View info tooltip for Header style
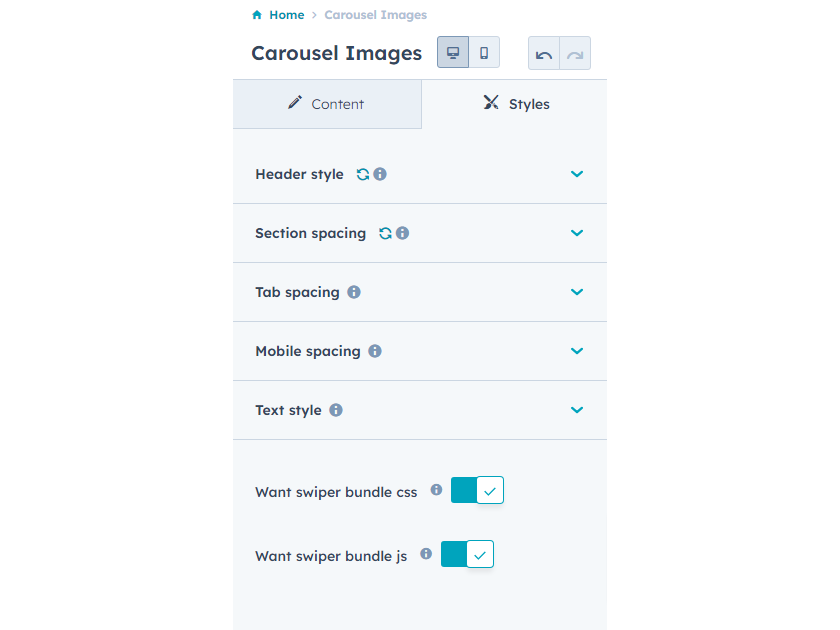Screen dimensions: 840x630 tap(380, 174)
